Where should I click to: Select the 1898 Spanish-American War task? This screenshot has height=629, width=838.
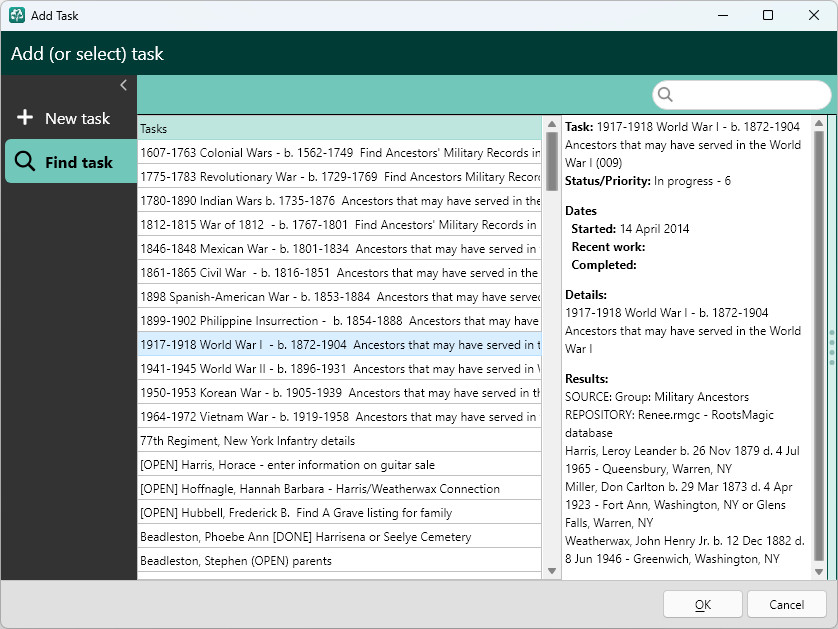tap(339, 297)
